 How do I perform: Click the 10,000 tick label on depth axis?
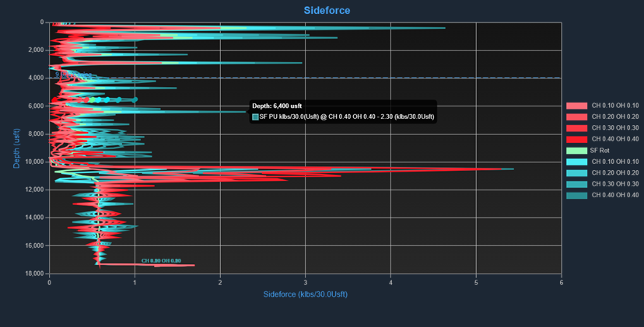[33, 162]
